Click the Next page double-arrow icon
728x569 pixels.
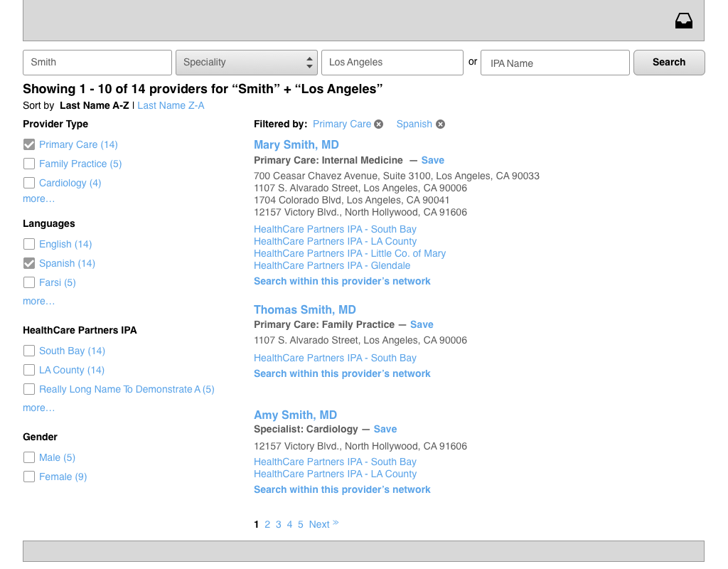[x=336, y=523]
